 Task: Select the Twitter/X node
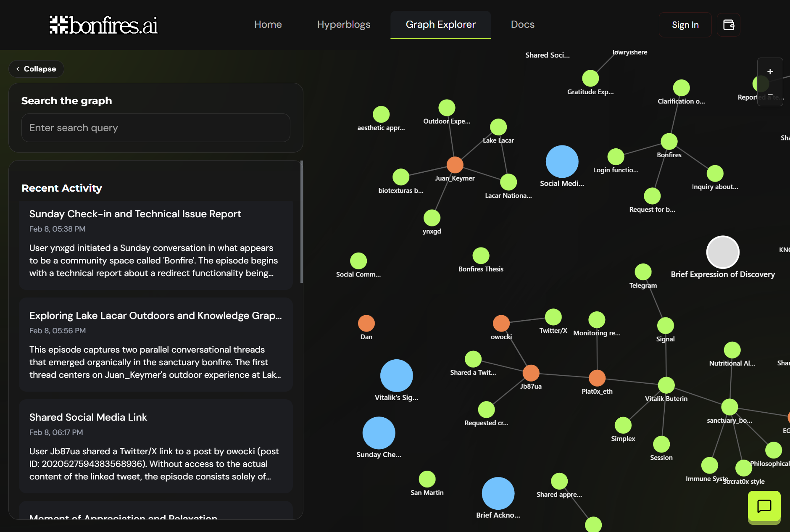coord(553,317)
